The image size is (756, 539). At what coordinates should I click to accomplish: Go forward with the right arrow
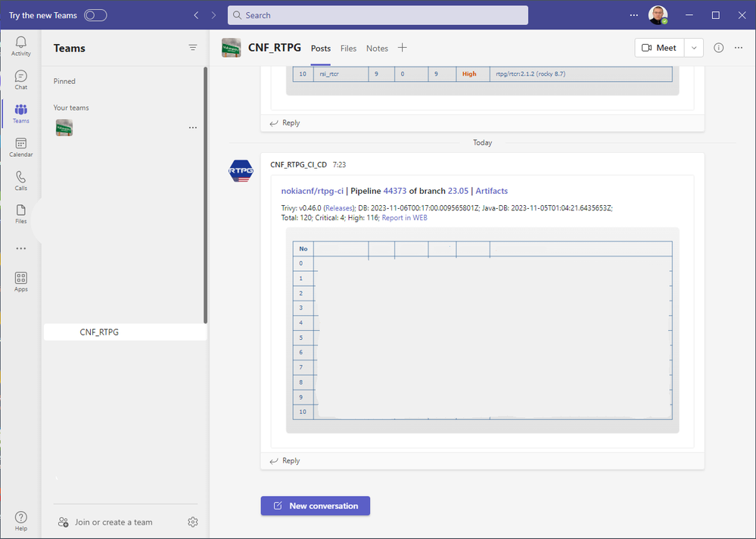click(213, 15)
